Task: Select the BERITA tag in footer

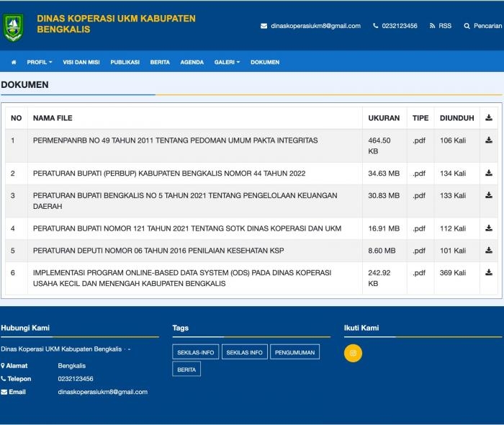Action: 186,369
